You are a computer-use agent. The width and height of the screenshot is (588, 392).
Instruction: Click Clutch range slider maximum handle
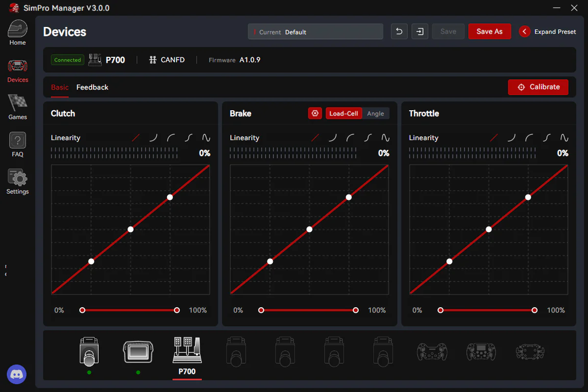click(177, 311)
